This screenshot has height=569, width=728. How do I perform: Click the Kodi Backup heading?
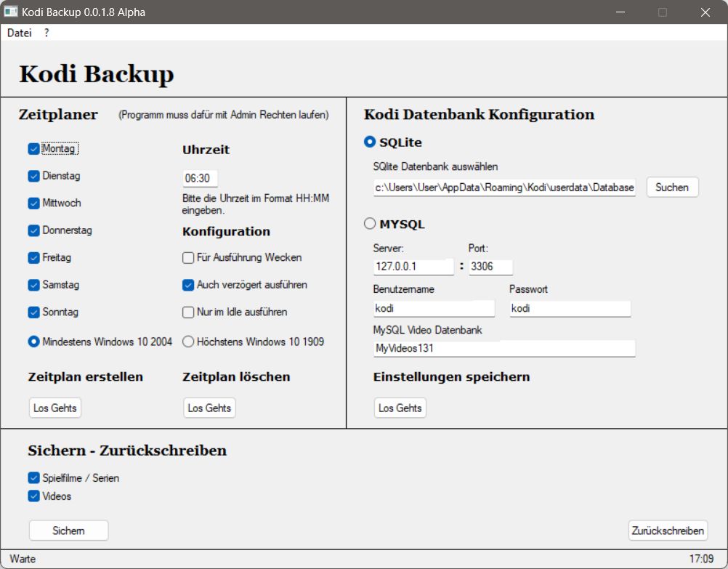point(97,74)
